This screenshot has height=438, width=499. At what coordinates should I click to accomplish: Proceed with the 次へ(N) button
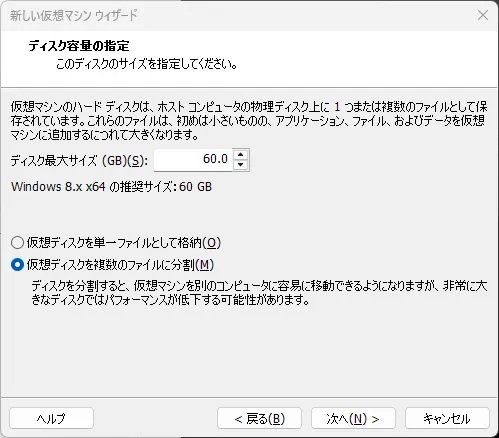(x=353, y=418)
